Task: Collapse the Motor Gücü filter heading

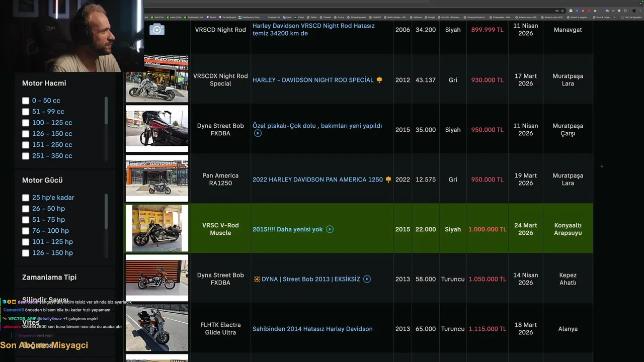Action: pos(42,180)
